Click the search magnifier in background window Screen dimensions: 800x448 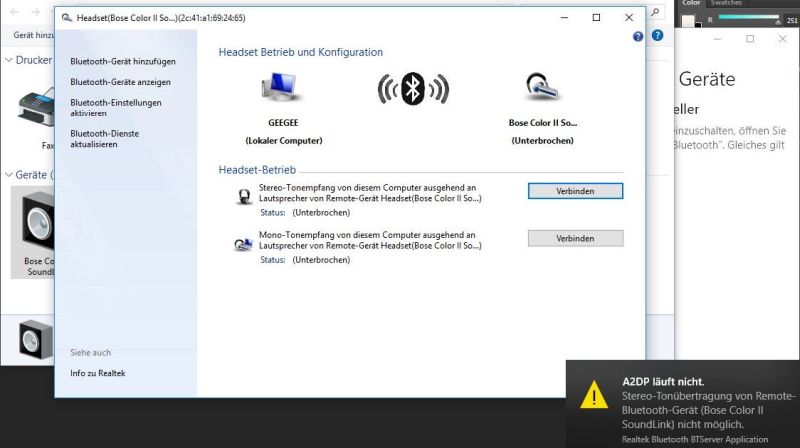[655, 12]
